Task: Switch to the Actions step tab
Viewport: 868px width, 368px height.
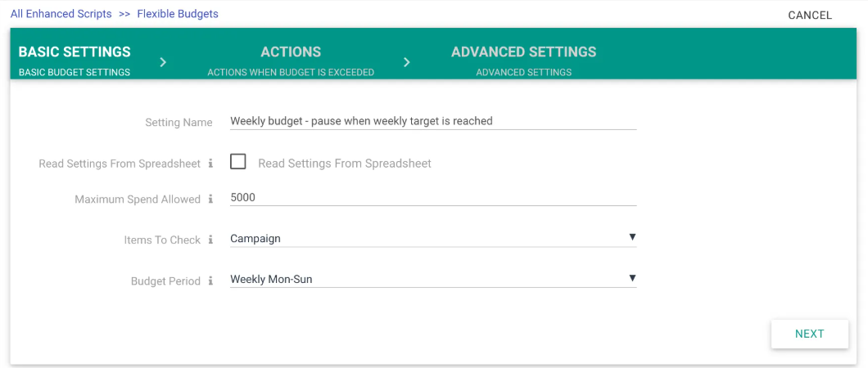Action: (x=291, y=61)
